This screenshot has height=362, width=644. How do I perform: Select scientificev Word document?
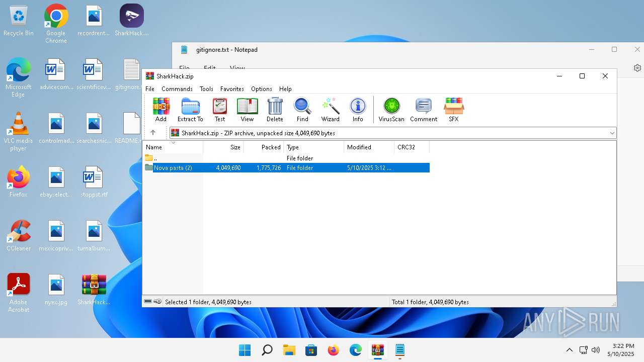[x=94, y=74]
